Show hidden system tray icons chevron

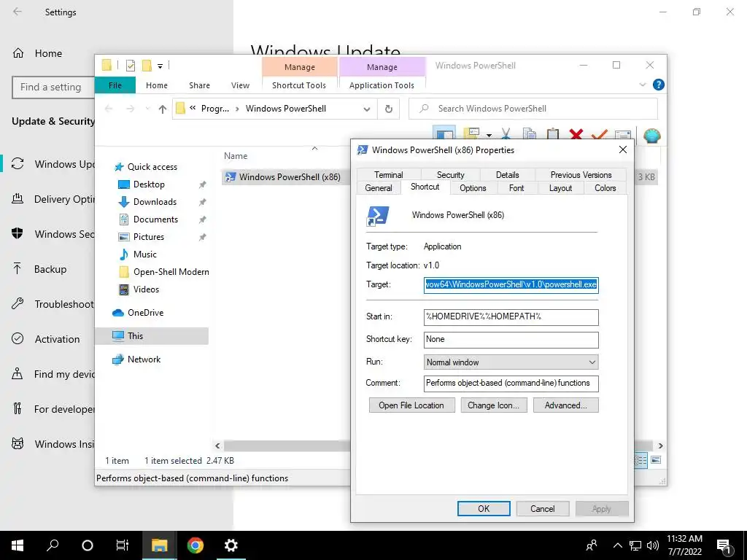617,545
